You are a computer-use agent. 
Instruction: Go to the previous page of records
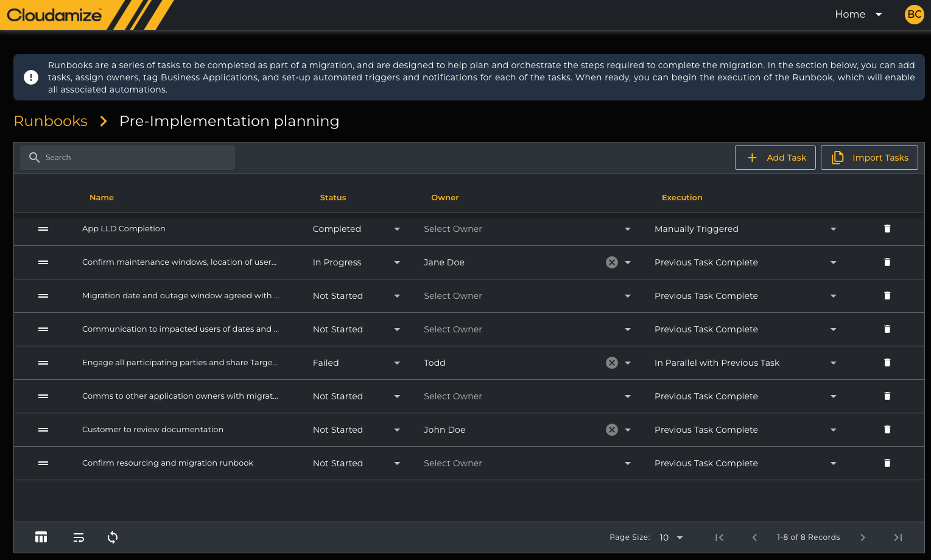tap(754, 537)
